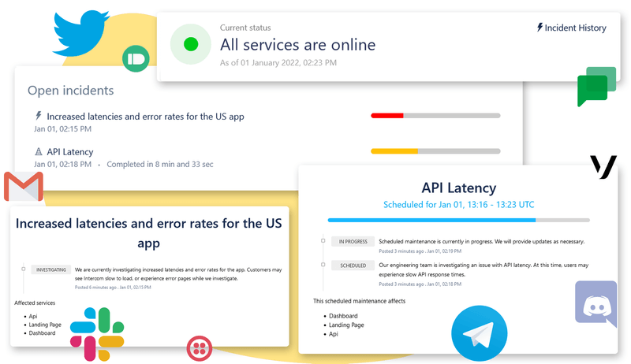Click the blue scheduled maintenance progress bar

point(459,220)
